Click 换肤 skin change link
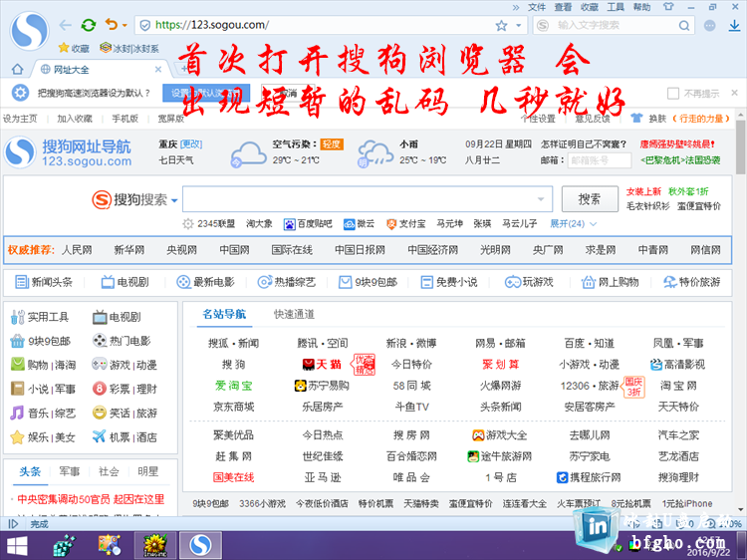The image size is (747, 560). (657, 119)
